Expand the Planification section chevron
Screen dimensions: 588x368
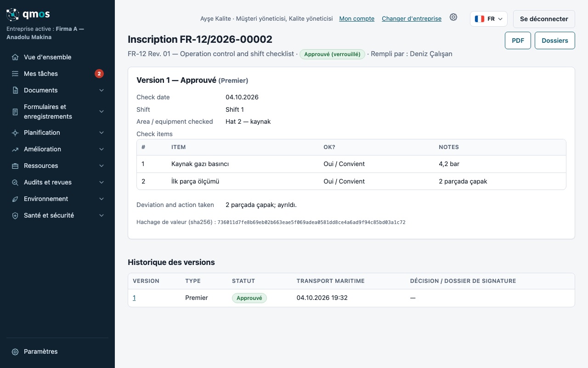(102, 132)
